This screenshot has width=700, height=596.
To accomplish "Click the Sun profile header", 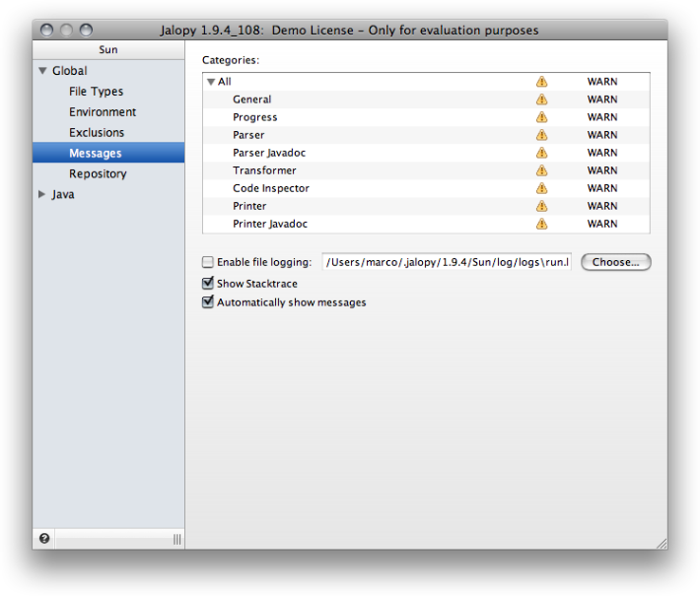I will tap(108, 49).
